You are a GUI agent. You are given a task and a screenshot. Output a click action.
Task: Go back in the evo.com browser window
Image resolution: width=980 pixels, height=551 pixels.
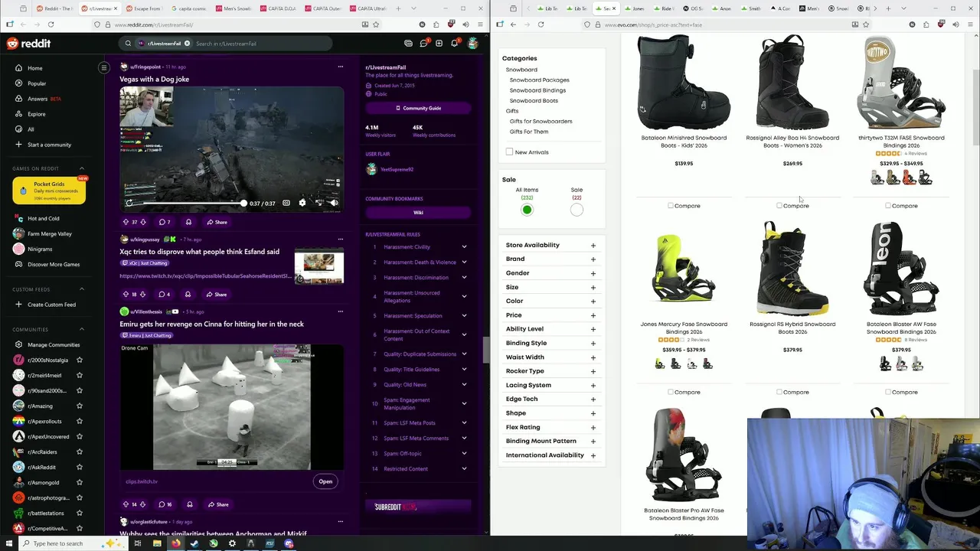click(x=513, y=24)
